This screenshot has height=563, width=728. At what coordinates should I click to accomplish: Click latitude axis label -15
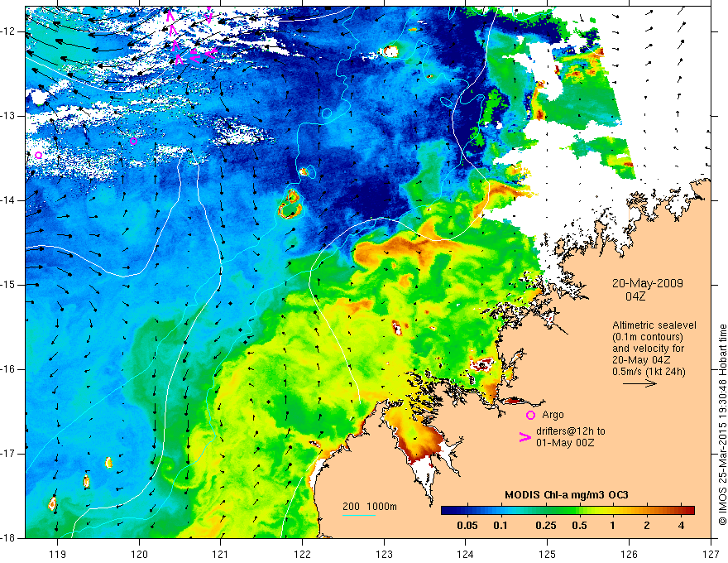tap(9, 285)
